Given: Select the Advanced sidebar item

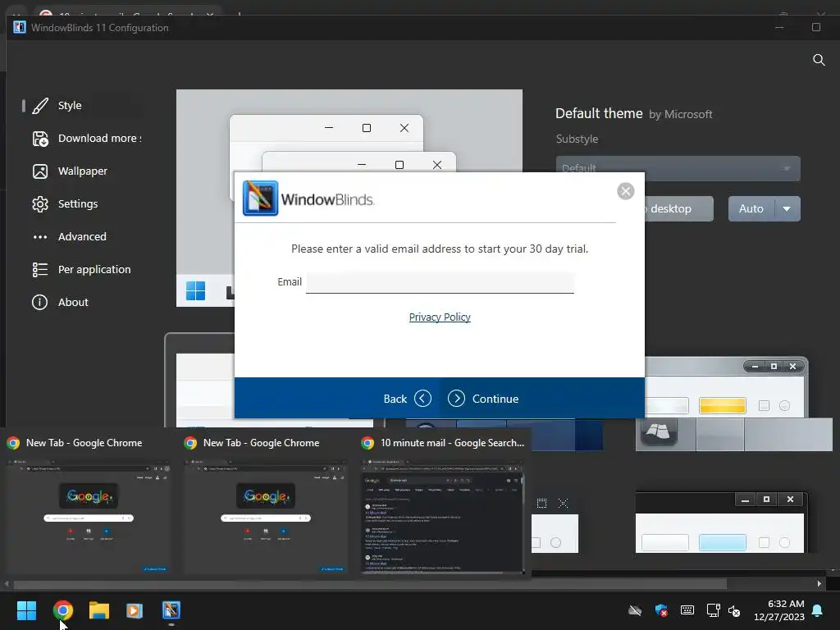Looking at the screenshot, I should pyautogui.click(x=83, y=236).
